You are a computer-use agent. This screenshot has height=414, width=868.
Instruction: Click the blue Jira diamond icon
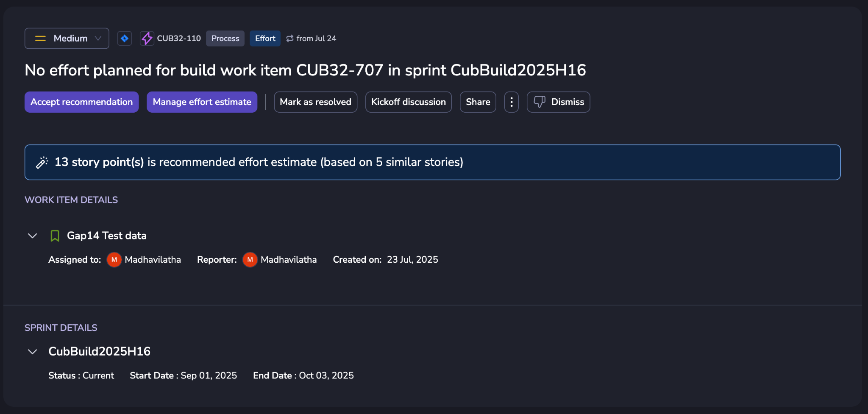coord(124,39)
